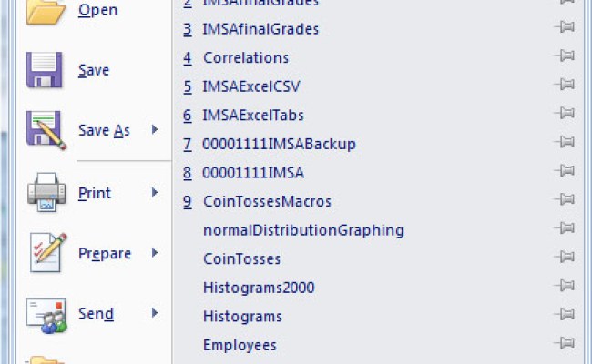592x364 pixels.
Task: Open recent document Employees
Action: 240,345
